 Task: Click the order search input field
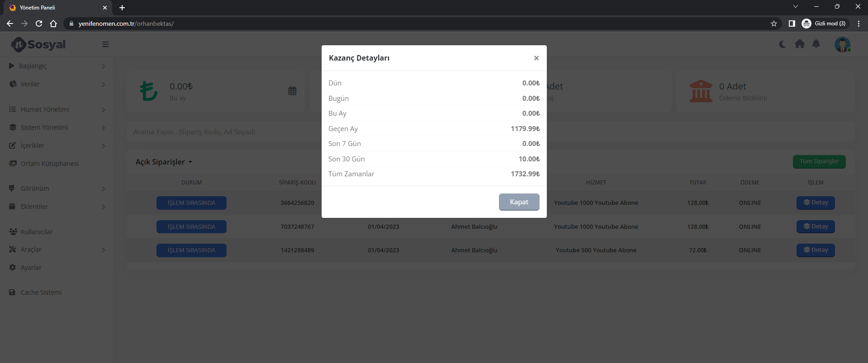point(224,132)
